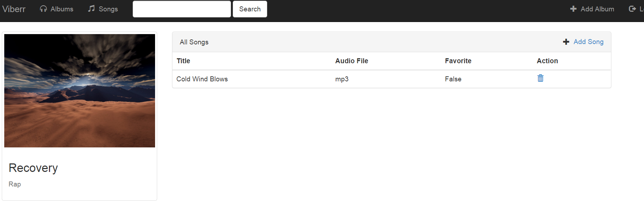Delete Cold Wind Blows with trash icon

coord(540,78)
